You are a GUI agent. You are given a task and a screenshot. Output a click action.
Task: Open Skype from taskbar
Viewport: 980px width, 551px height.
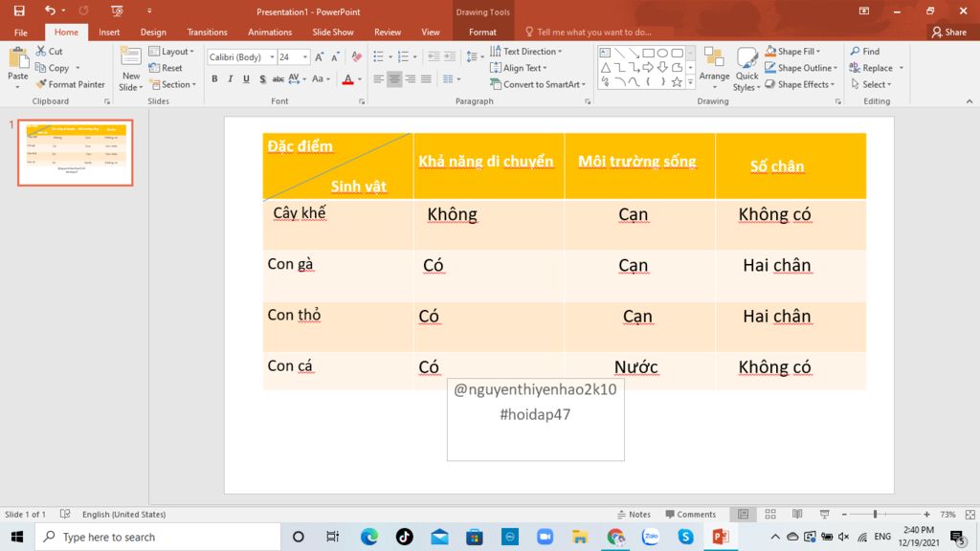[x=685, y=537]
